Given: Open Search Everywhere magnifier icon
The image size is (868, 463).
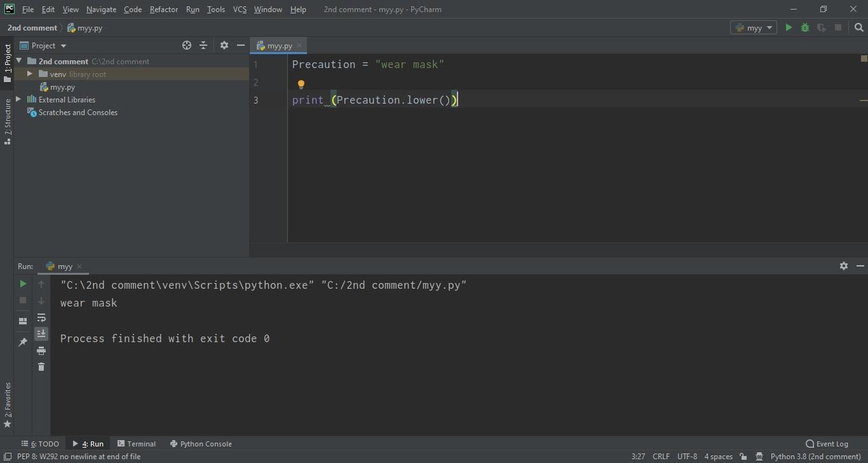Looking at the screenshot, I should (x=859, y=27).
